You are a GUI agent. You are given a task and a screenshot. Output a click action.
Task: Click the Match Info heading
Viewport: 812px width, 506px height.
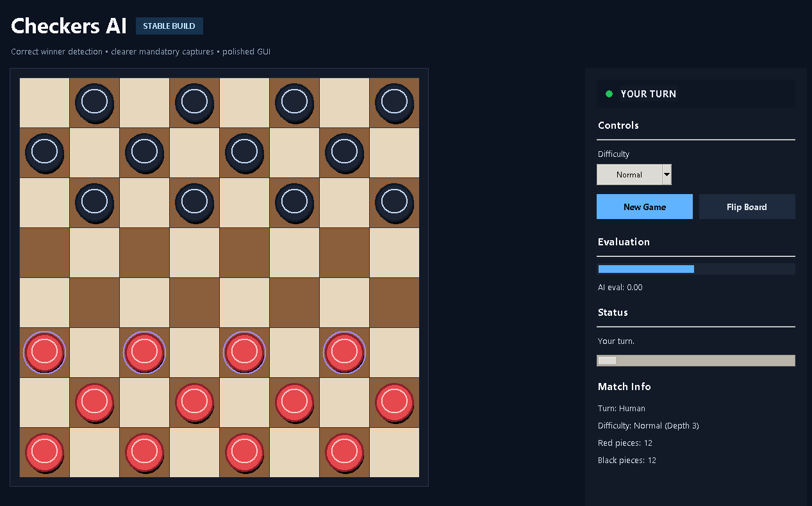click(x=624, y=386)
